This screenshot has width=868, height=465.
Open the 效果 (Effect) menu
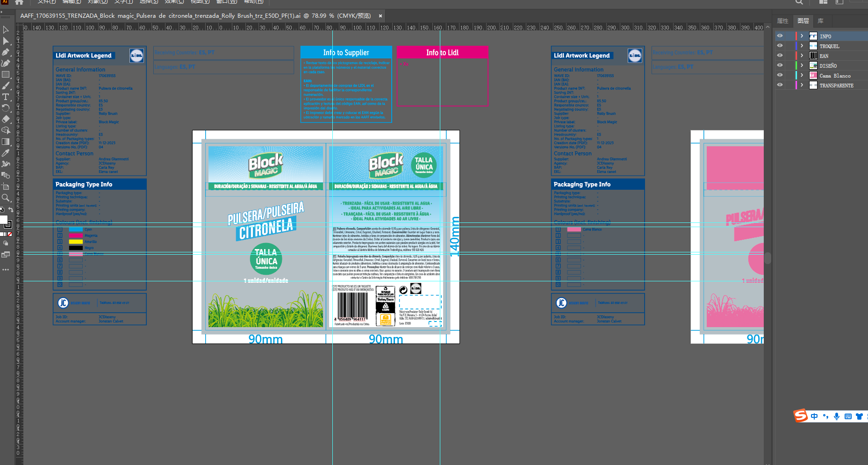coord(174,2)
